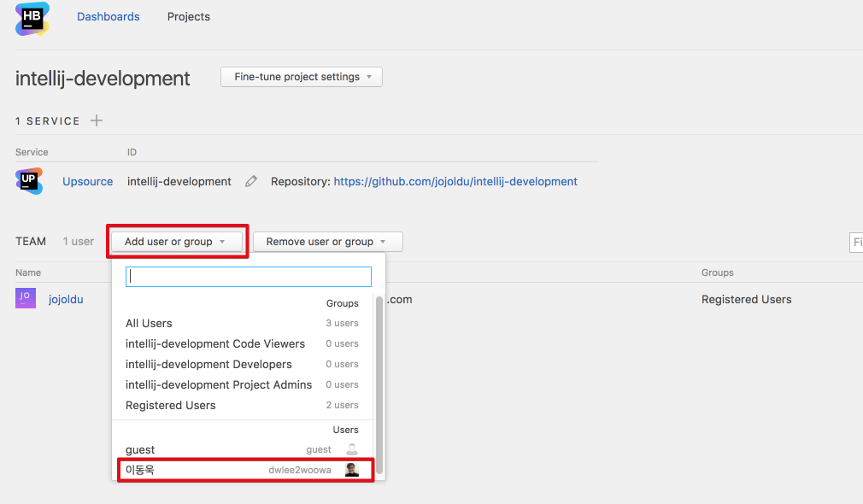Open the github.com/jojoldu/intellij-development repository link

click(x=455, y=182)
